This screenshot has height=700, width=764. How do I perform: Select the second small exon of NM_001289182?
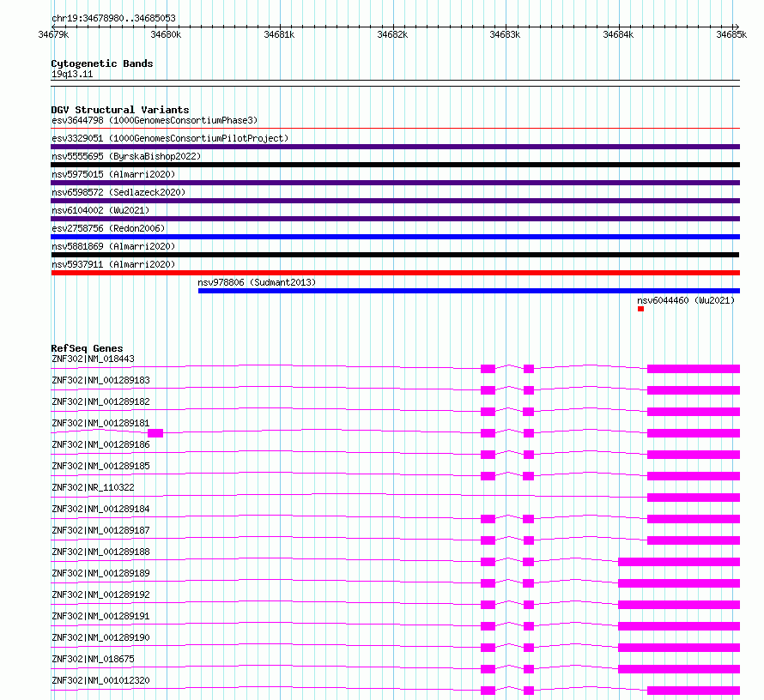click(x=529, y=412)
